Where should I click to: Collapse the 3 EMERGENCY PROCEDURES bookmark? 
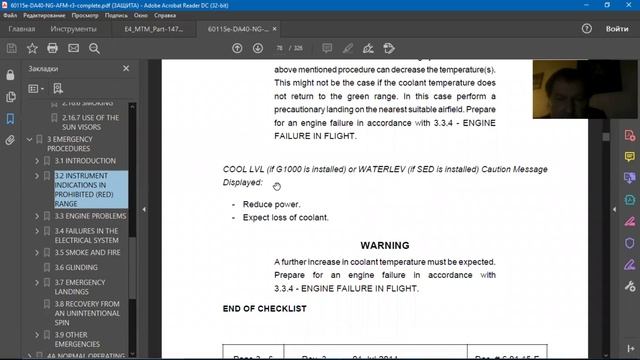coord(29,140)
